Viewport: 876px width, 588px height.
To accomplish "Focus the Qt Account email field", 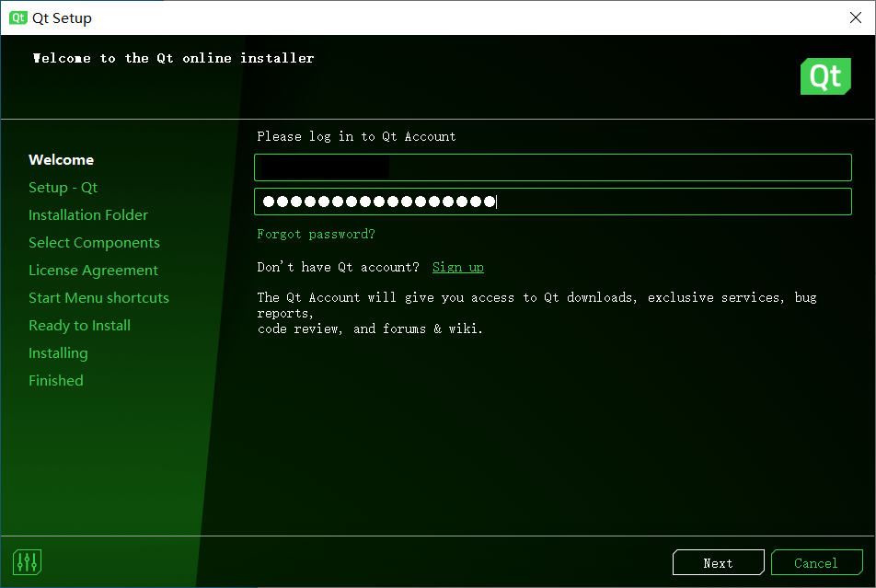I will [552, 167].
